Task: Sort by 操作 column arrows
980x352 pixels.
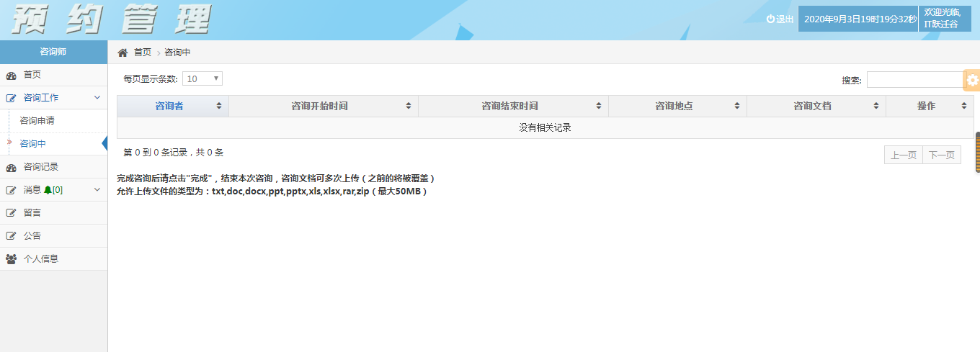Action: click(x=964, y=106)
